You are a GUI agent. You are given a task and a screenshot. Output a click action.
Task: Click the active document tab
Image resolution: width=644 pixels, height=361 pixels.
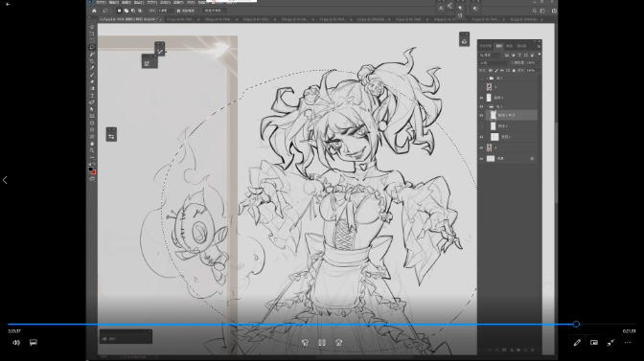coord(129,19)
